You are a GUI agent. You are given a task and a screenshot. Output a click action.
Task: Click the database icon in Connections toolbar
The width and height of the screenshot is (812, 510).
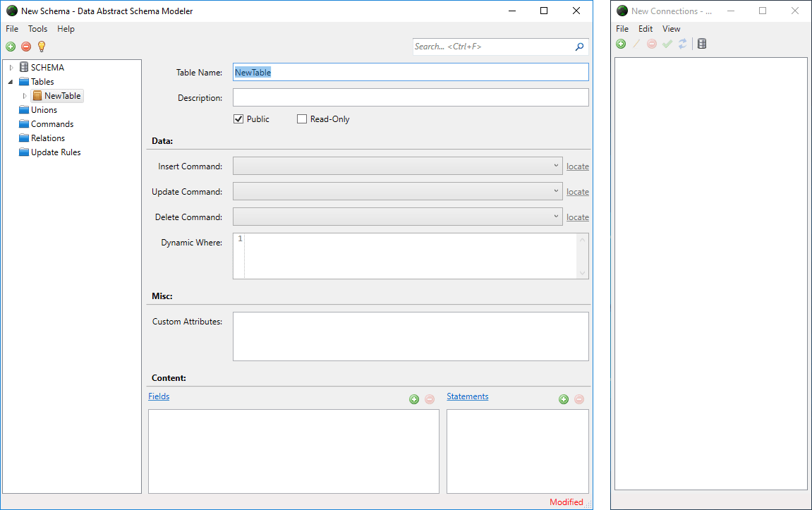[x=702, y=44]
